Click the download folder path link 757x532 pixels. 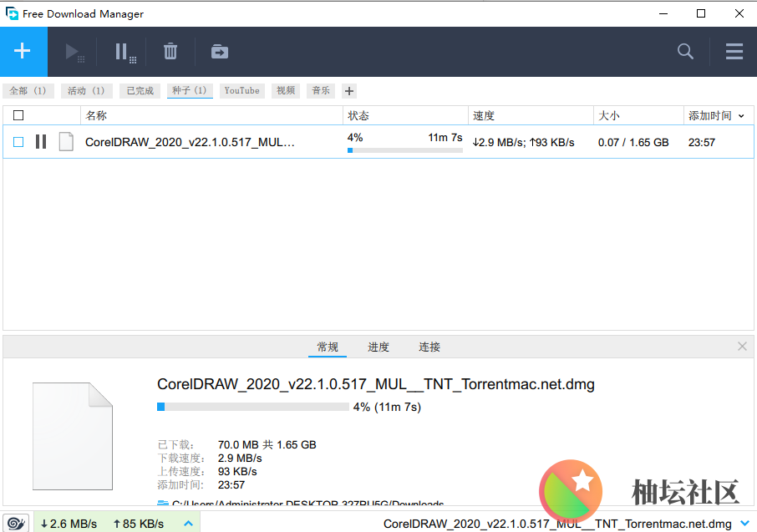click(x=307, y=503)
